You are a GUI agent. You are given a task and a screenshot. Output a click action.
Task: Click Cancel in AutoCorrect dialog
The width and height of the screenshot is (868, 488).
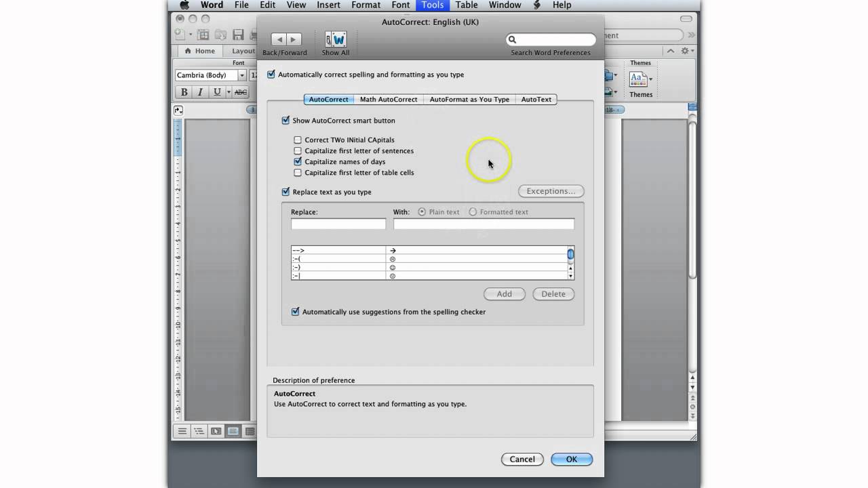click(x=522, y=459)
